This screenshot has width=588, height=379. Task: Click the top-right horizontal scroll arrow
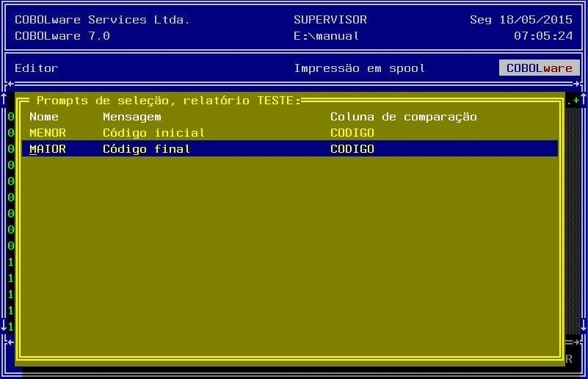(578, 84)
